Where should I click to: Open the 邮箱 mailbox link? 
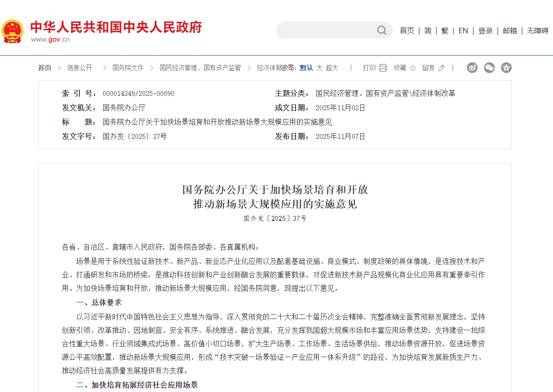509,30
